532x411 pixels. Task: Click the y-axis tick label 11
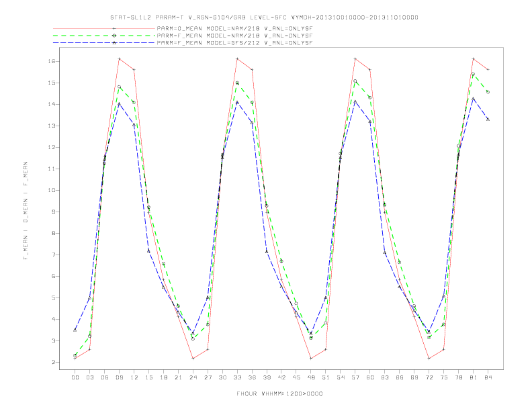(52, 169)
